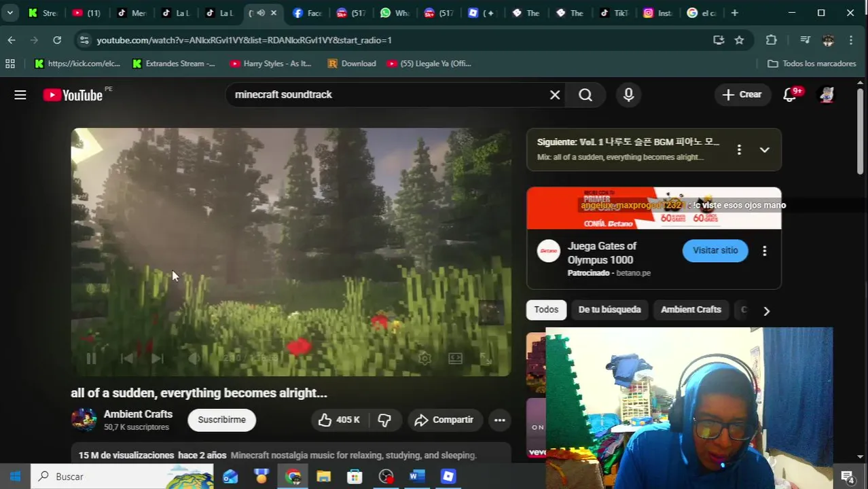
Task: Open the YouTube guide hamburger menu
Action: 20,95
